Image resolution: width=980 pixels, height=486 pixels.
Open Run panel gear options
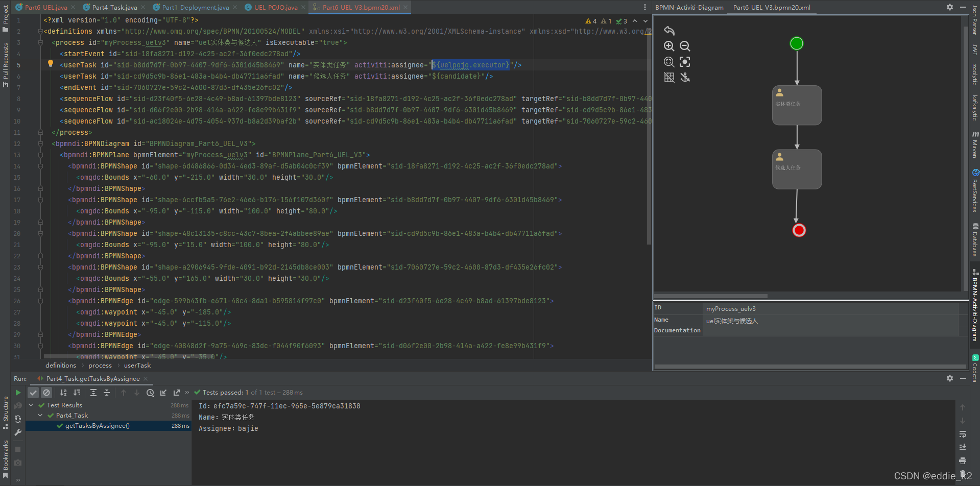pos(949,378)
